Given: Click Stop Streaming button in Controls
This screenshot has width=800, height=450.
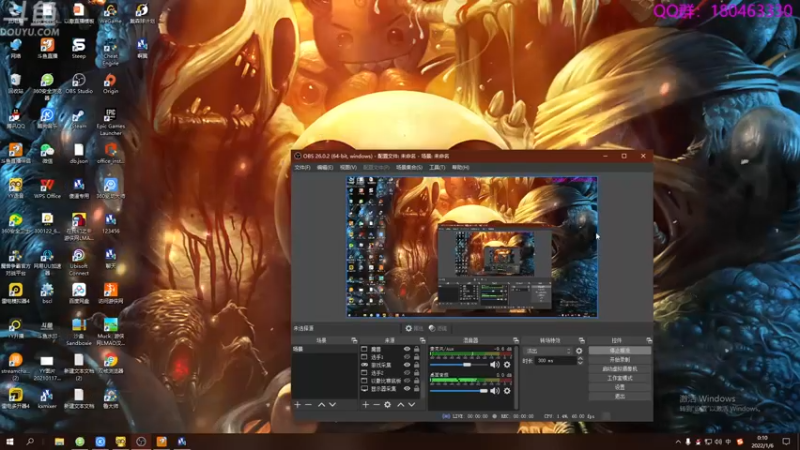Looking at the screenshot, I should [x=620, y=351].
